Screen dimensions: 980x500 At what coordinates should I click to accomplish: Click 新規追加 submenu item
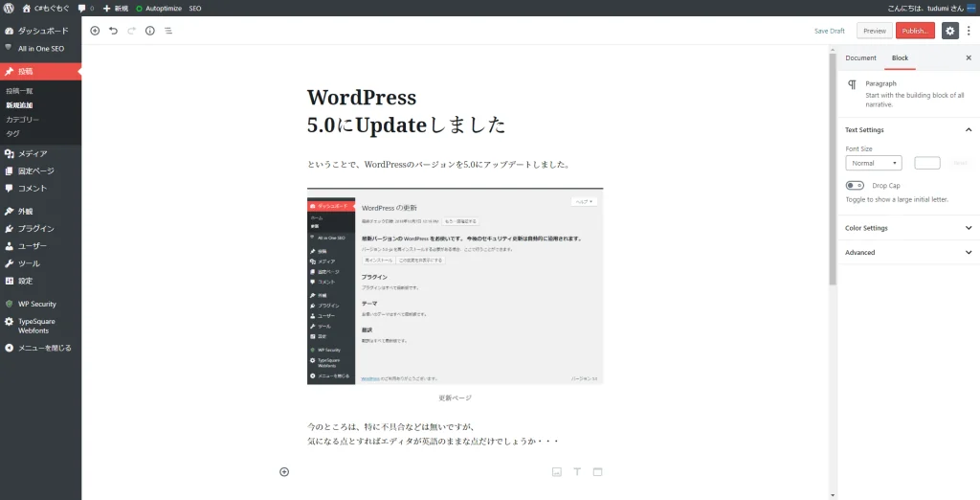pyautogui.click(x=19, y=105)
